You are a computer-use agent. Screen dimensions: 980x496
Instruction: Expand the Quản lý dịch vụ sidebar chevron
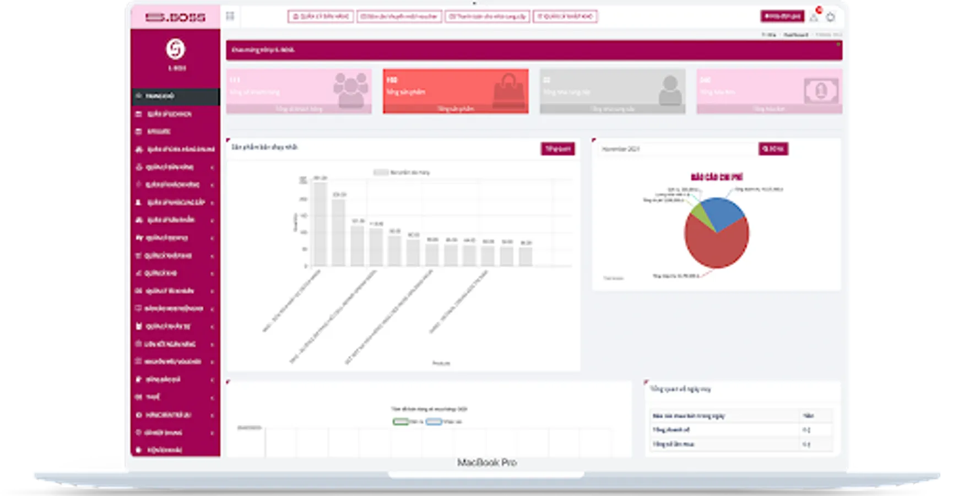click(x=212, y=238)
